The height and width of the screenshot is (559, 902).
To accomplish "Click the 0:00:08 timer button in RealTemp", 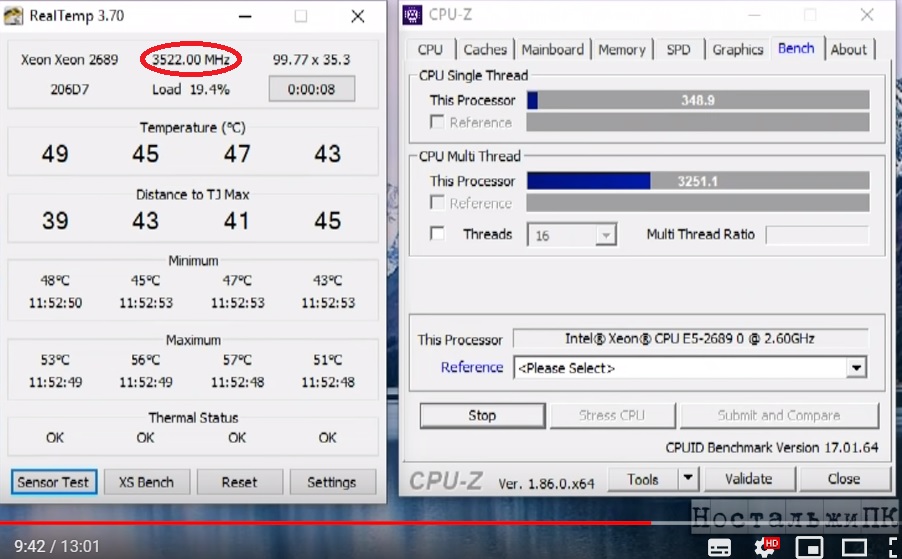I will 311,89.
